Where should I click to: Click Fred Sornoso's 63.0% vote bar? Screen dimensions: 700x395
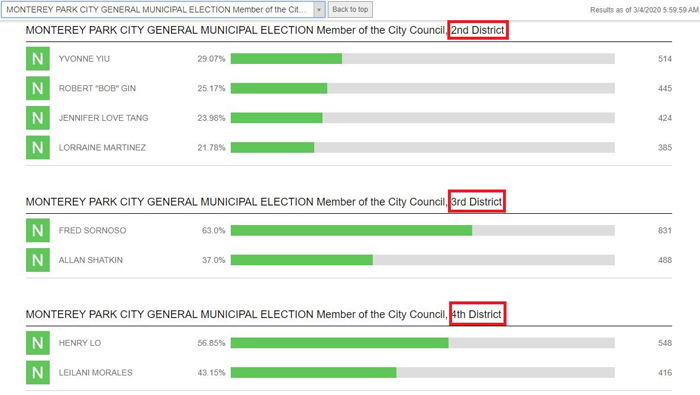422,230
